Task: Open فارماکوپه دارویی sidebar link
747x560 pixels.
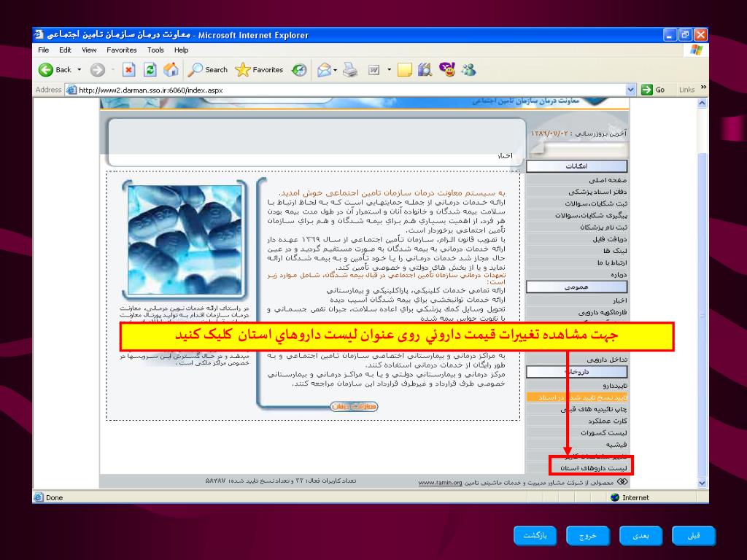Action: pyautogui.click(x=603, y=313)
